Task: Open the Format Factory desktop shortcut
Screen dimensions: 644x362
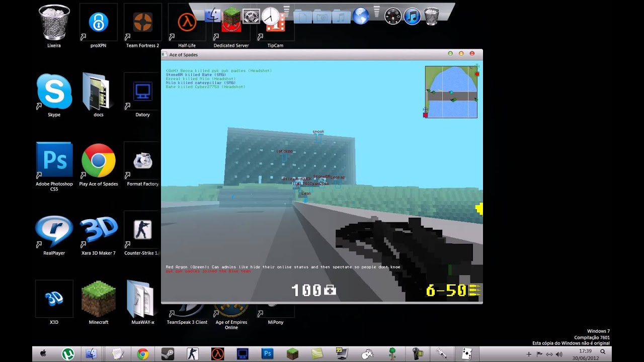Action: pyautogui.click(x=142, y=165)
